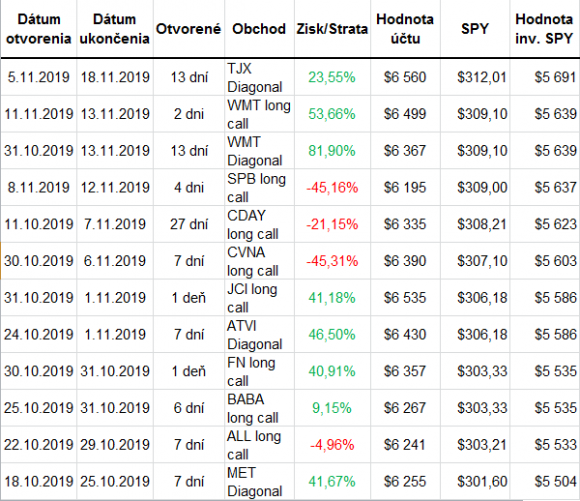Select the 'Otvorené' column header
The height and width of the screenshot is (501, 580).
click(x=188, y=29)
